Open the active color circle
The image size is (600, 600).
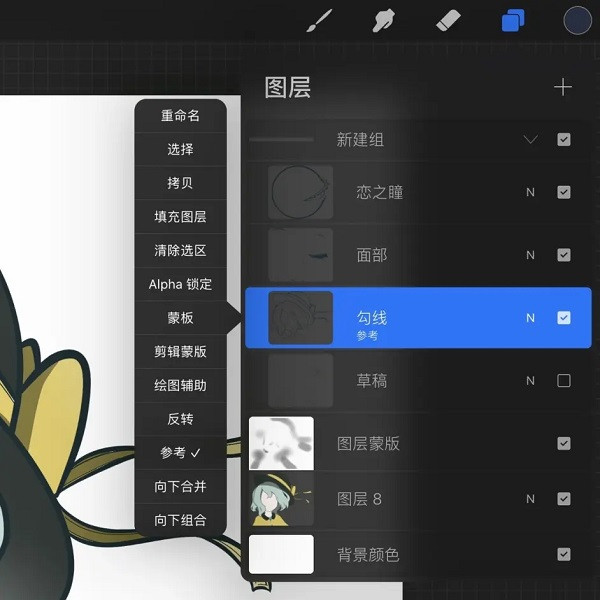click(x=577, y=21)
